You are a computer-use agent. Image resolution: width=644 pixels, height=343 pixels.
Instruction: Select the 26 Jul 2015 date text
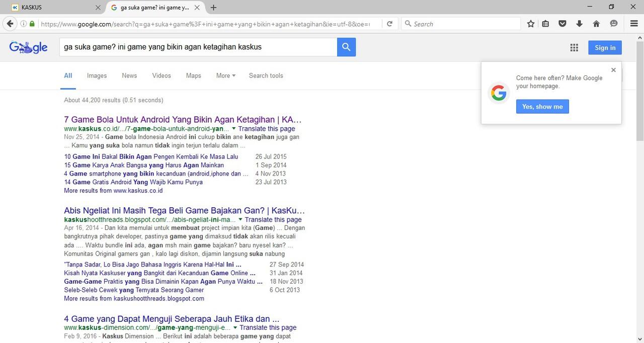pos(271,156)
